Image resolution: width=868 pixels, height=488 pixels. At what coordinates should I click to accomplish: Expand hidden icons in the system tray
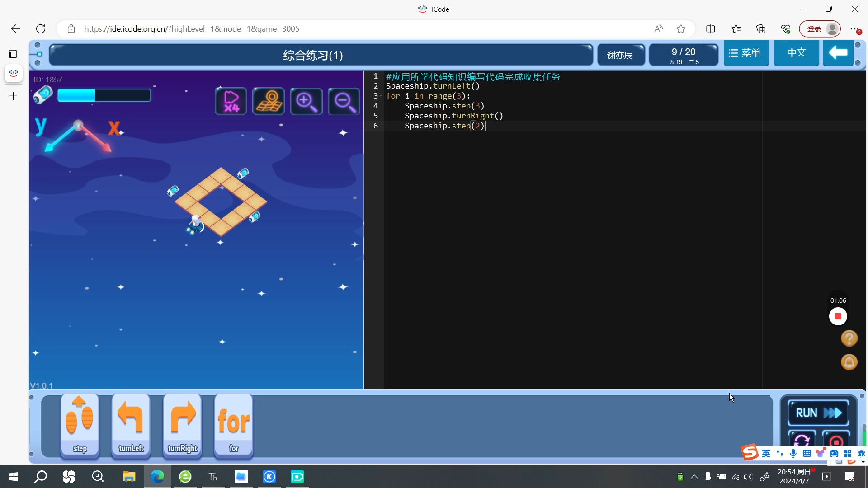coord(695,477)
